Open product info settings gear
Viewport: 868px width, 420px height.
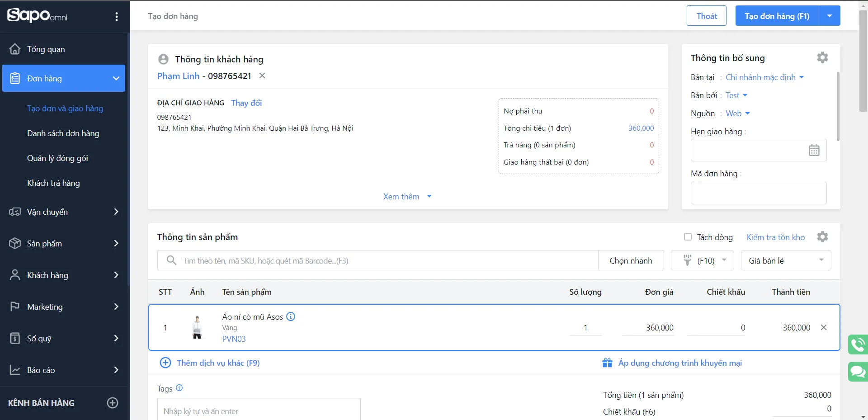822,237
